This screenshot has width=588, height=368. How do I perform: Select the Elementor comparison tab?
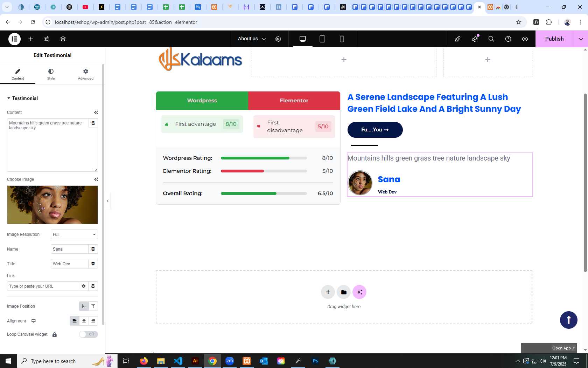[294, 101]
